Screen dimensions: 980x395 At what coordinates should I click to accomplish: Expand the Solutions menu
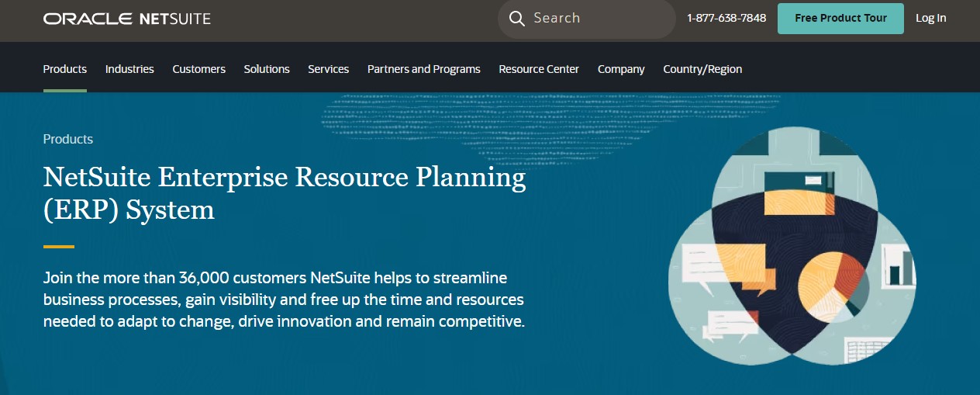click(x=267, y=69)
